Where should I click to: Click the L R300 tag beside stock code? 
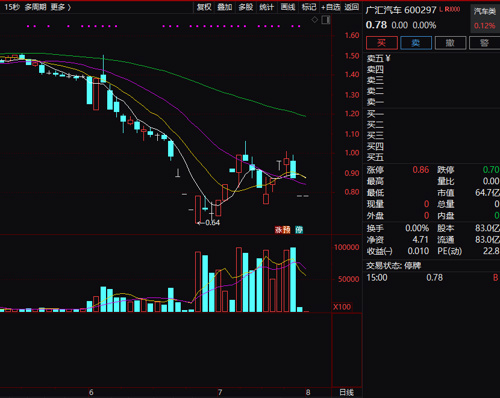(449, 9)
